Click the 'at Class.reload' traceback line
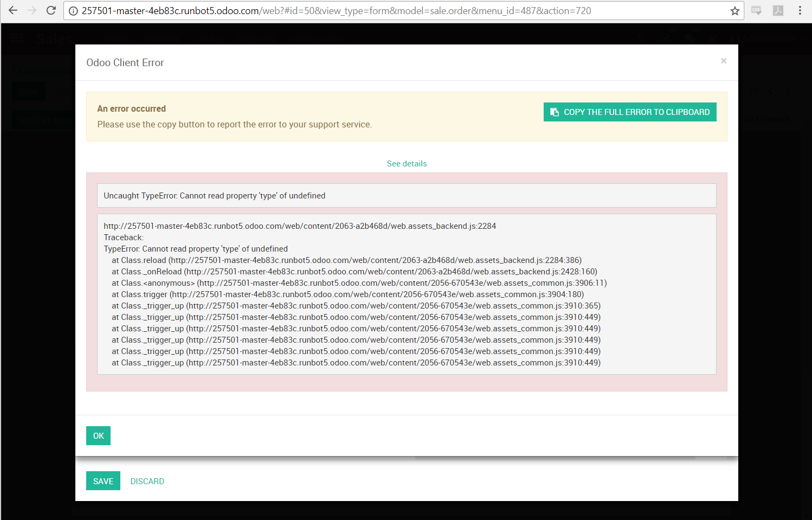812x520 pixels. click(346, 260)
